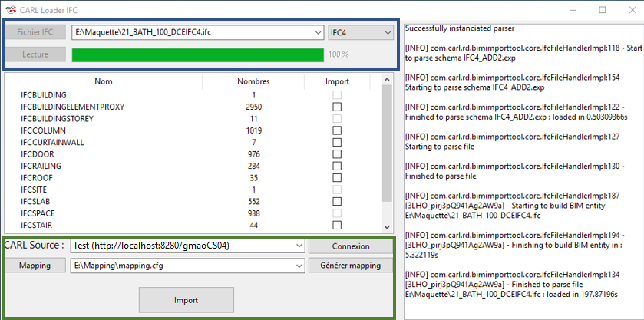Open the mapping.cfg file dropdown
The image size is (644, 320).
pyautogui.click(x=299, y=266)
